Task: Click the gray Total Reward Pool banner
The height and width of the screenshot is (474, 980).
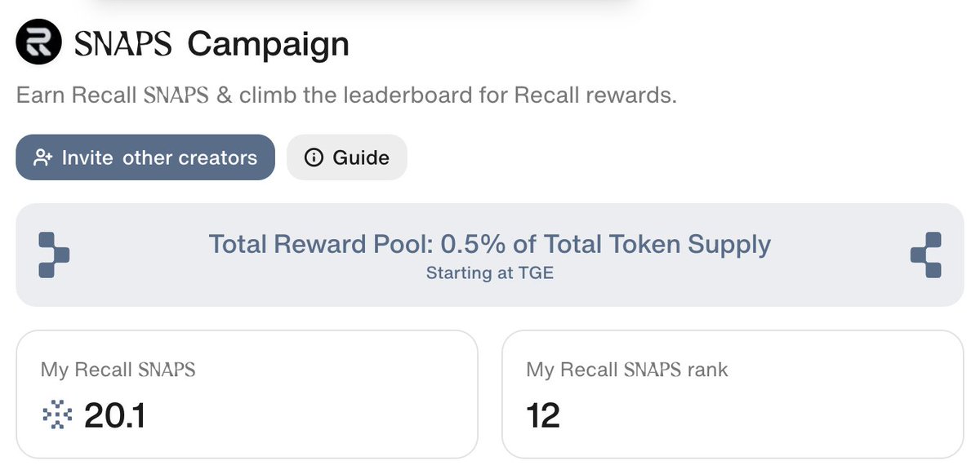Action: tap(490, 255)
